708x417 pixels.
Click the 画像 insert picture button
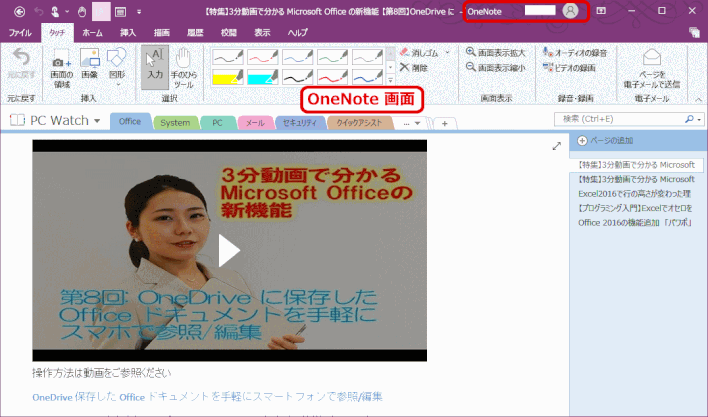click(x=89, y=64)
